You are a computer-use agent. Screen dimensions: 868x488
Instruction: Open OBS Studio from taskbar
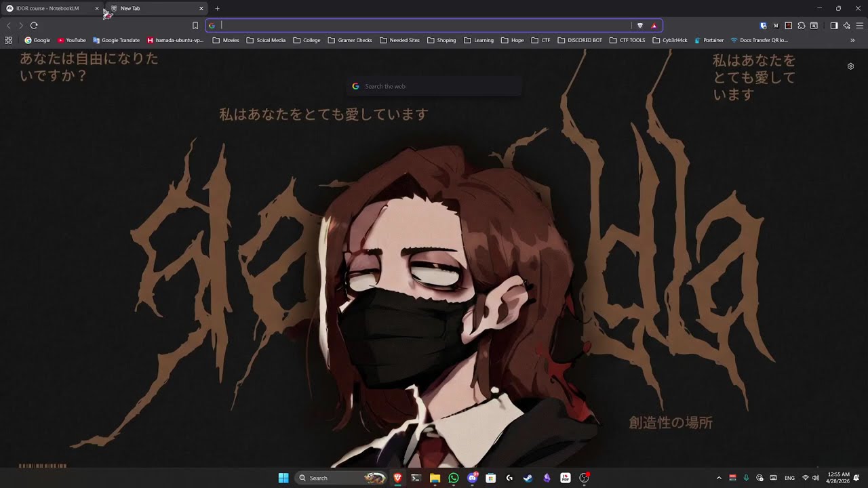[584, 478]
